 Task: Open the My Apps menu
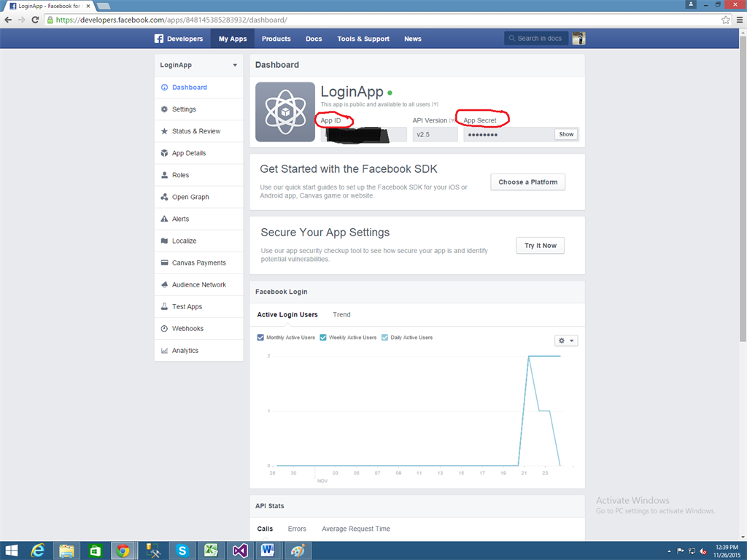tap(232, 39)
